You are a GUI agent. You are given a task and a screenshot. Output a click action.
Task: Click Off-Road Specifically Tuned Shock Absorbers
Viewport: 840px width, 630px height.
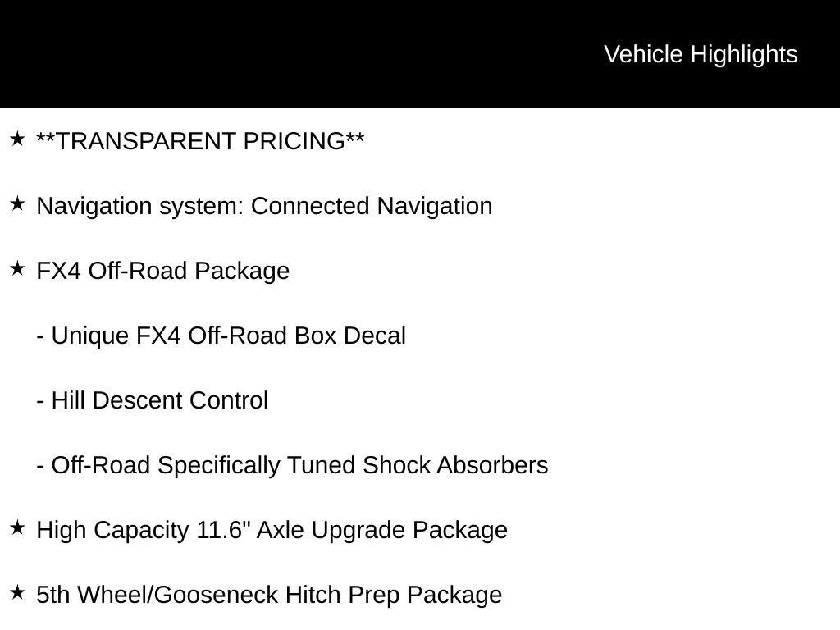point(292,466)
